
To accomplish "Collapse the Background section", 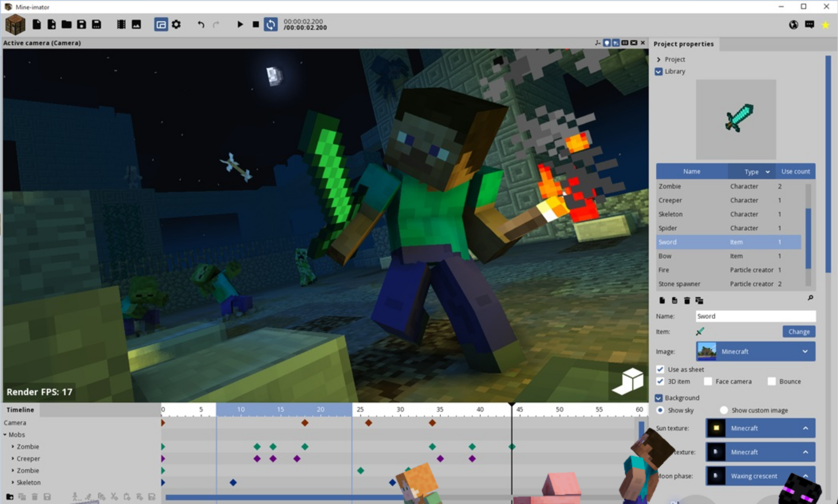I will (659, 398).
